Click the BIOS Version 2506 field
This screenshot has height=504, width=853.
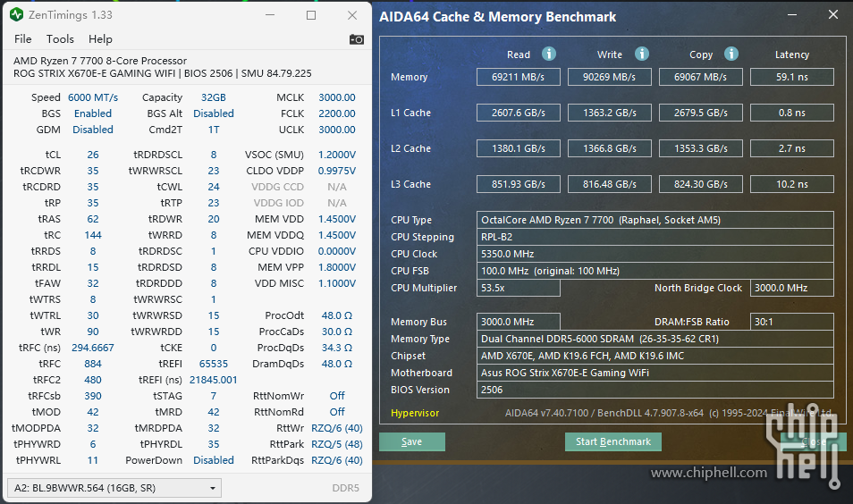pyautogui.click(x=655, y=390)
